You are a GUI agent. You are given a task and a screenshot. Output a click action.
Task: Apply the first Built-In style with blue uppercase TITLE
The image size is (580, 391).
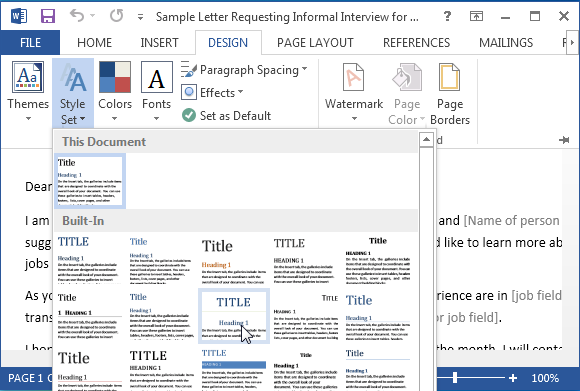point(90,260)
